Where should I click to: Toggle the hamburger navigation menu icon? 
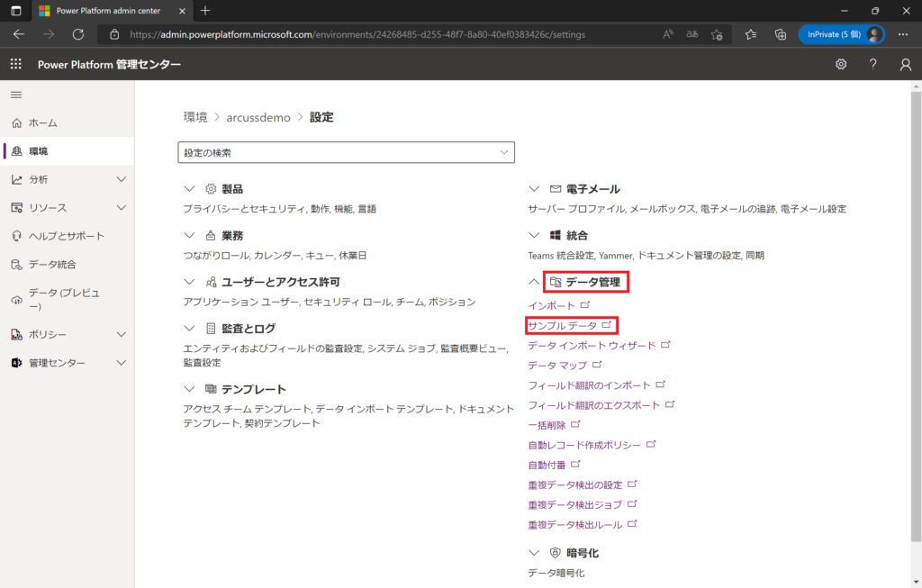16,95
